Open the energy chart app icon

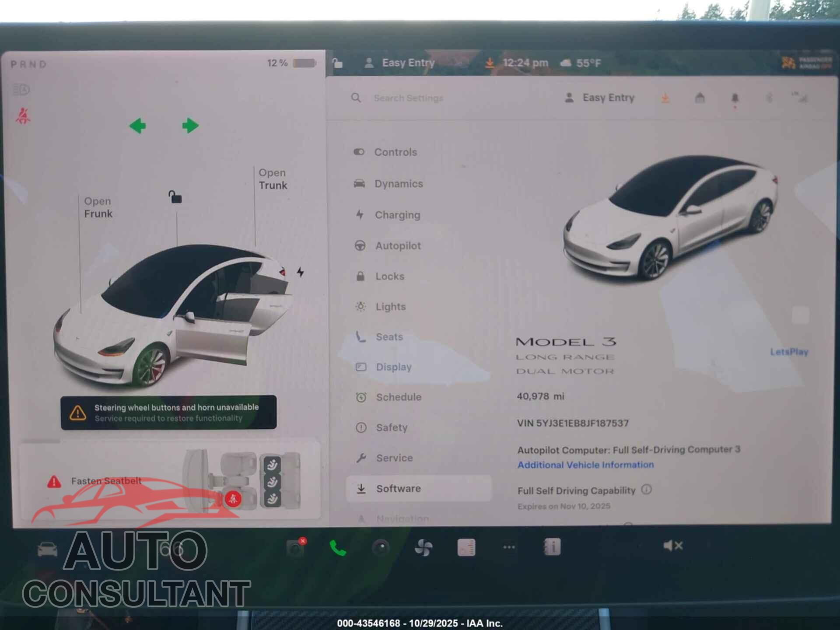[x=466, y=547]
